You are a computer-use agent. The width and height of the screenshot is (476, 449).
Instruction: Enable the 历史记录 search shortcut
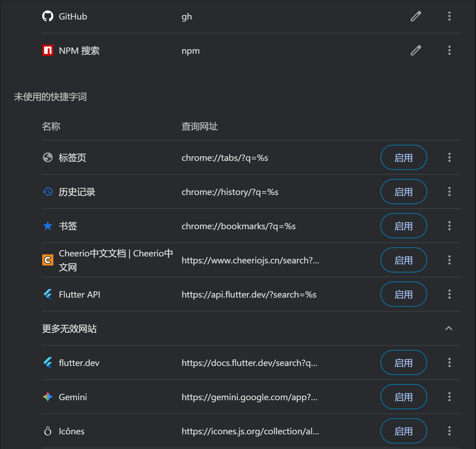point(403,192)
